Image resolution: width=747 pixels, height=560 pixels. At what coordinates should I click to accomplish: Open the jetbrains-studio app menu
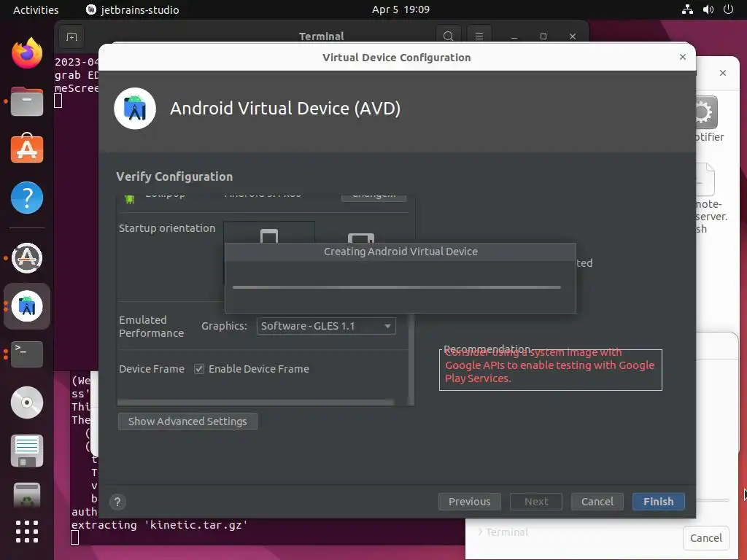pyautogui.click(x=133, y=9)
